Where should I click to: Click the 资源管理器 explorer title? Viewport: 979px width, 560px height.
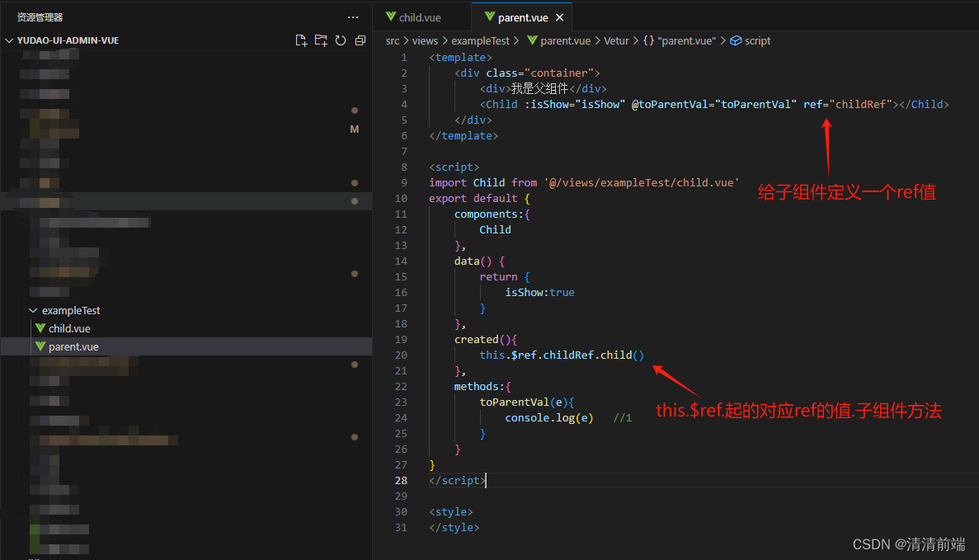[x=40, y=17]
